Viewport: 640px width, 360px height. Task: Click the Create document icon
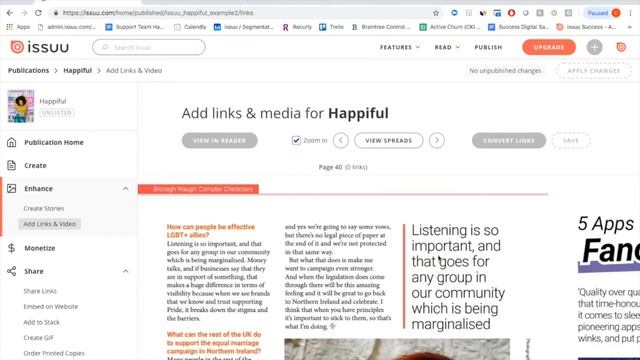click(11, 165)
